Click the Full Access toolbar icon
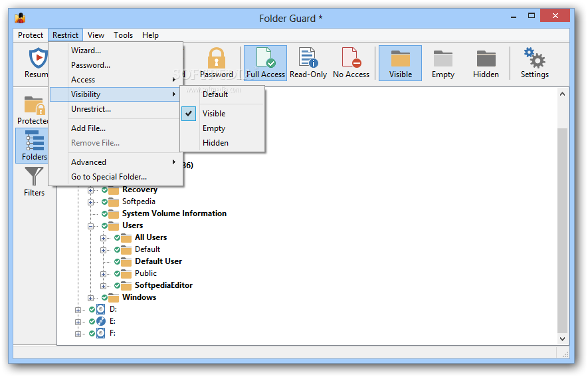588x377 pixels. pos(265,63)
